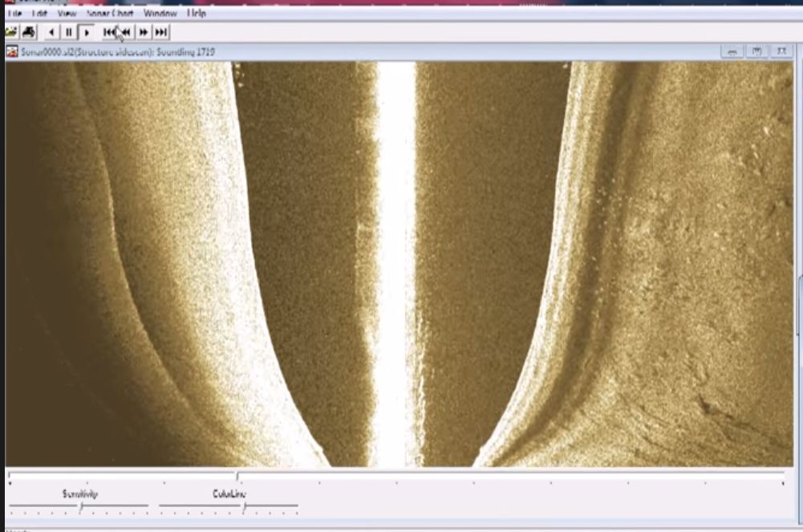This screenshot has width=803, height=532.
Task: Click the Sensitivity slider handle
Action: 81,507
